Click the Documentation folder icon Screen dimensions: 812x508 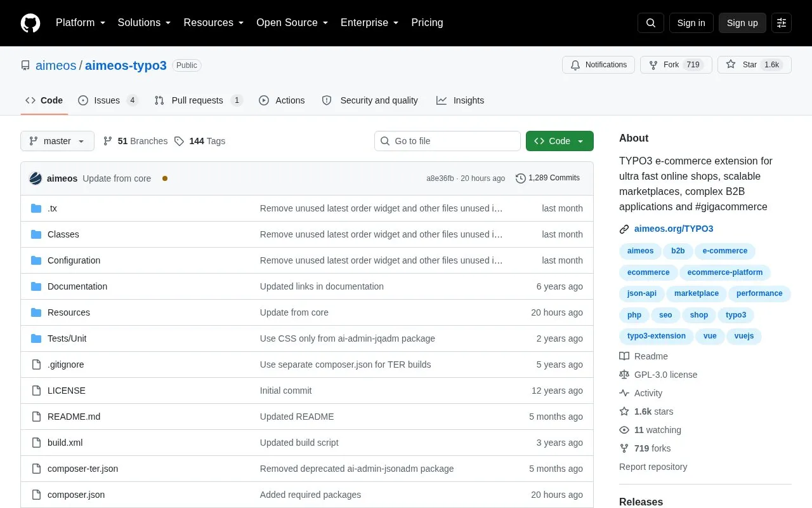pyautogui.click(x=36, y=286)
